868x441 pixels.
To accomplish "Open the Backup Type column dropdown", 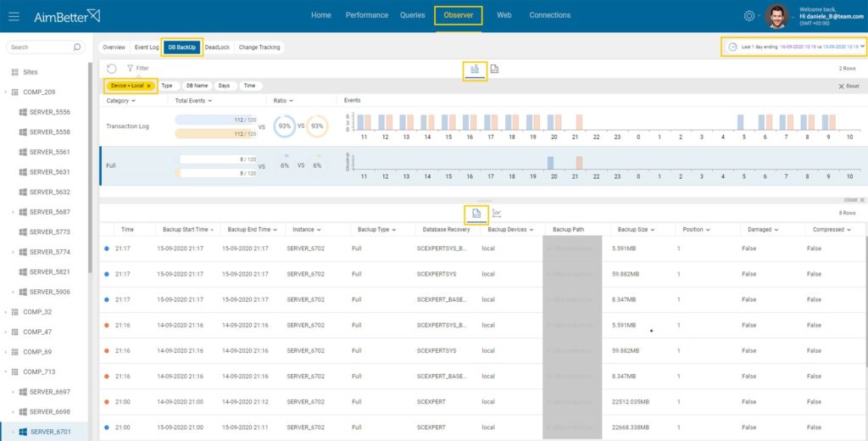I will [394, 229].
